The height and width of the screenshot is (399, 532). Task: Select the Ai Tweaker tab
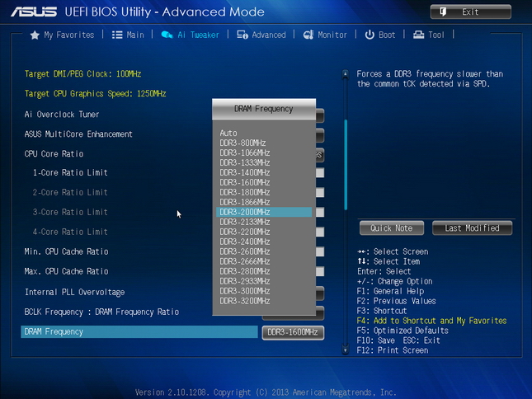[190, 35]
